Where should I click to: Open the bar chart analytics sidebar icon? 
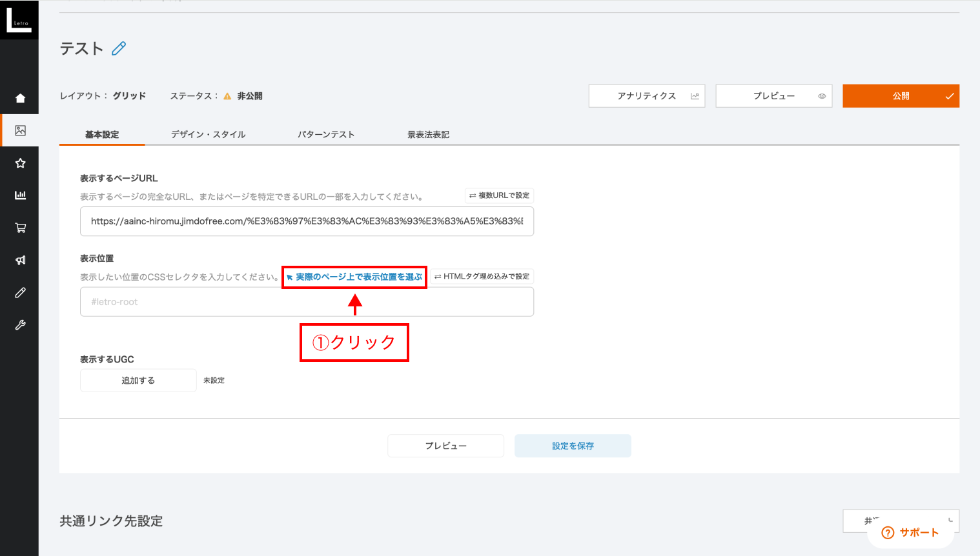[x=20, y=195]
